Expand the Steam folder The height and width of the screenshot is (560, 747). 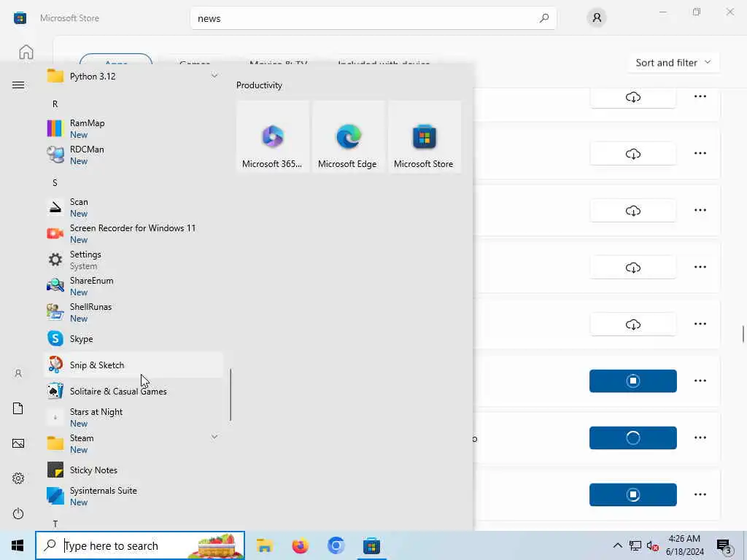pyautogui.click(x=133, y=444)
